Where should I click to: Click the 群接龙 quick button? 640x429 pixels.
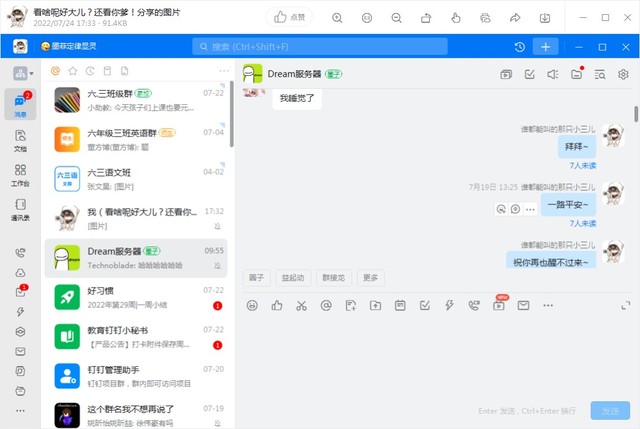point(334,277)
